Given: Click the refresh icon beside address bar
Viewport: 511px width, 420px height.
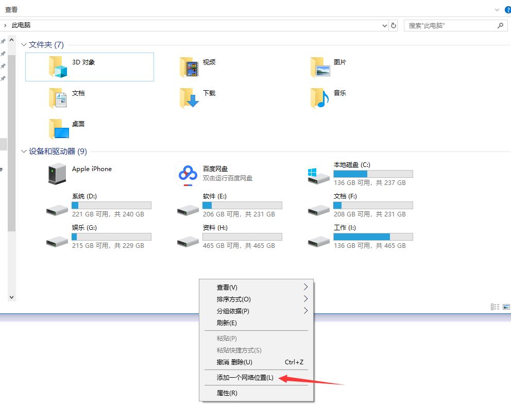Looking at the screenshot, I should pos(394,25).
